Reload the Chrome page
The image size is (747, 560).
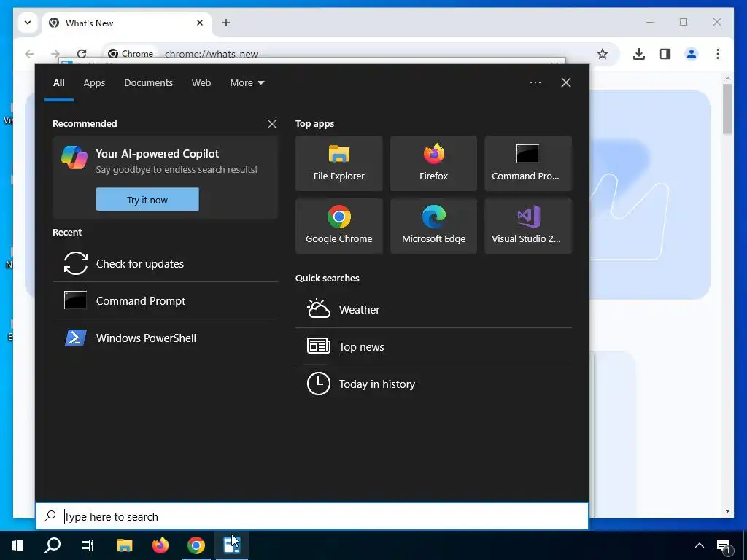tap(82, 54)
